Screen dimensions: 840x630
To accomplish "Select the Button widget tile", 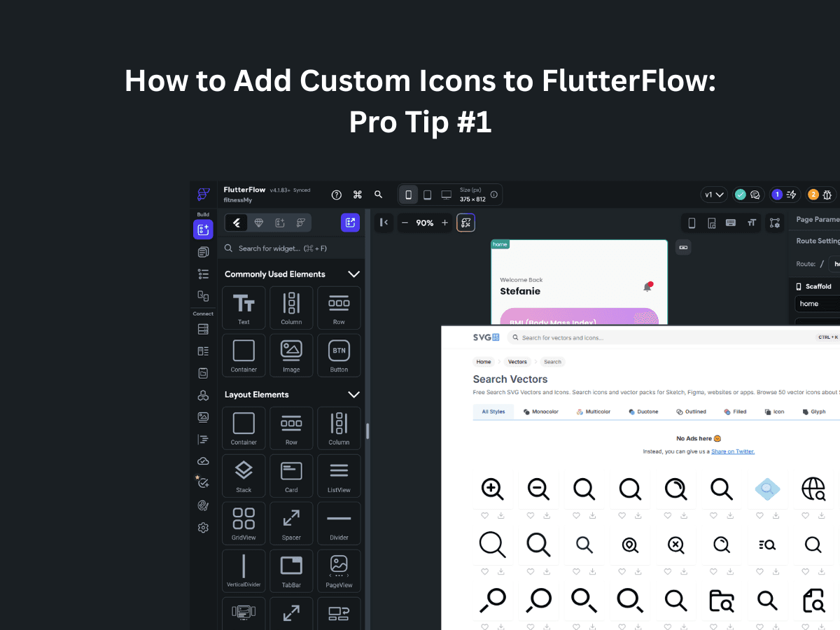I will (339, 356).
